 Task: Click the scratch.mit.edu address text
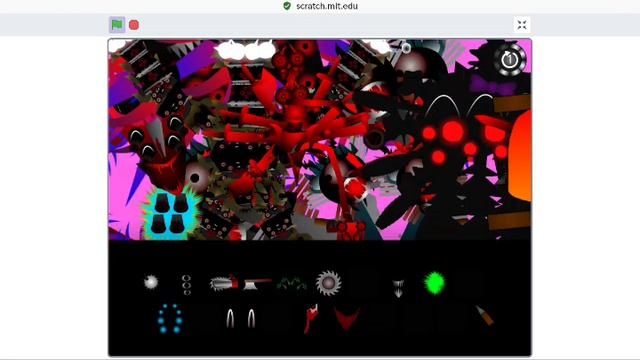[327, 6]
